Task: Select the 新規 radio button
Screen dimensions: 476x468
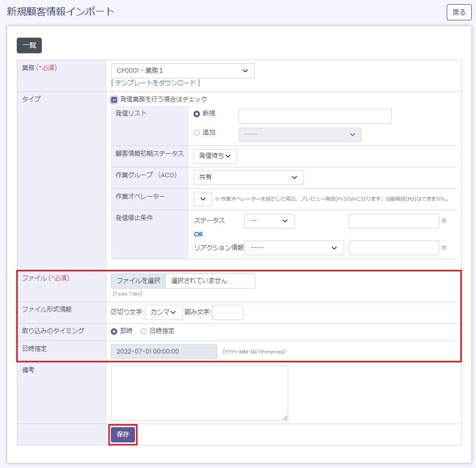Action: 197,114
